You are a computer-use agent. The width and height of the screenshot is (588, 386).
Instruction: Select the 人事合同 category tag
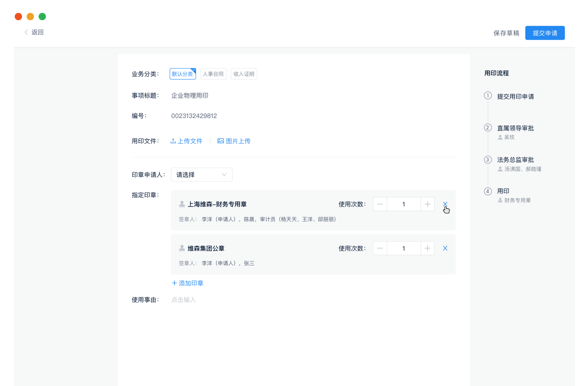(213, 74)
